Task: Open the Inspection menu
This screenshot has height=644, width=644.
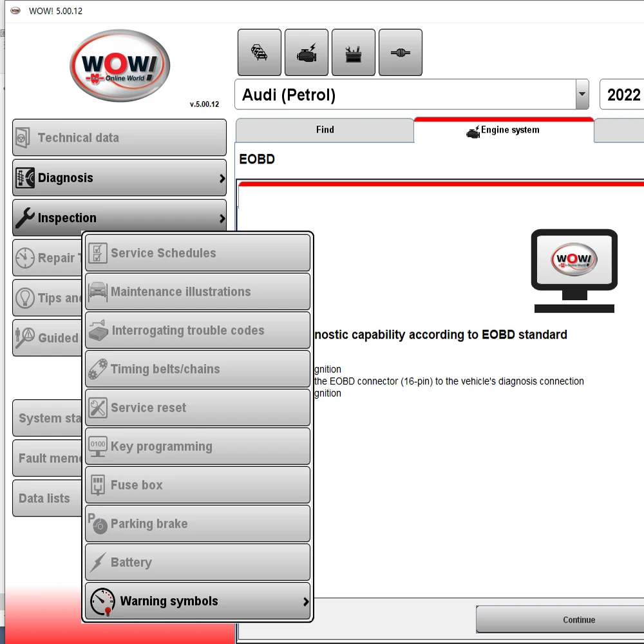Action: click(120, 217)
